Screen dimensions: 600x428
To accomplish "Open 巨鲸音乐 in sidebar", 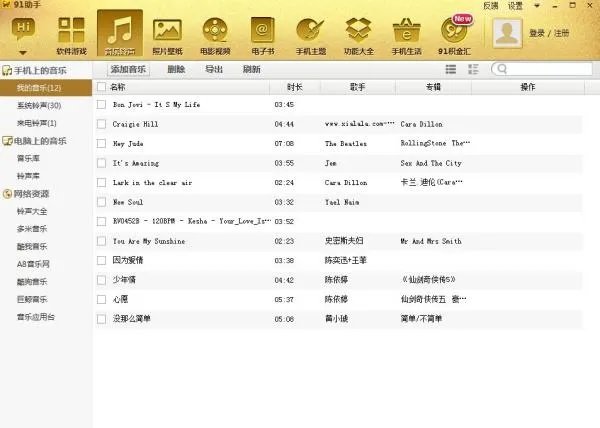I will click(x=32, y=299).
